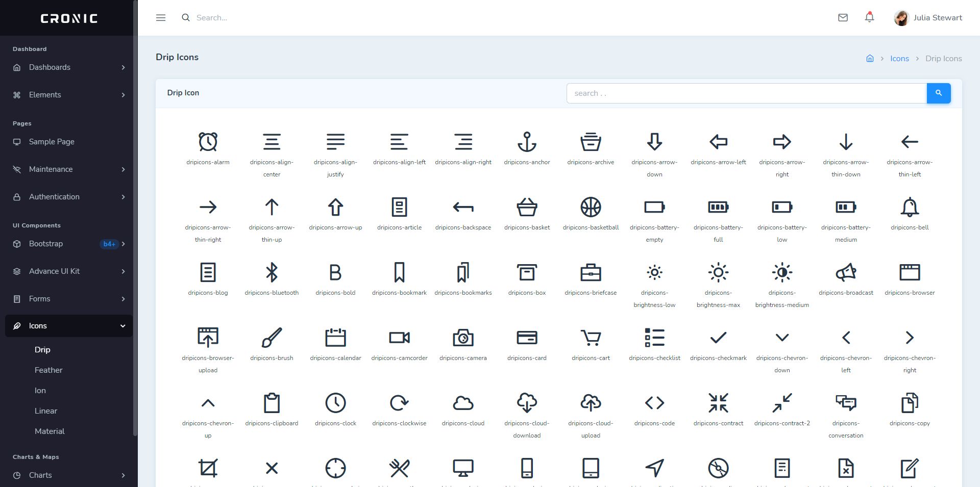Click the dripicons-checkmark icon
This screenshot has width=980, height=487.
click(718, 338)
